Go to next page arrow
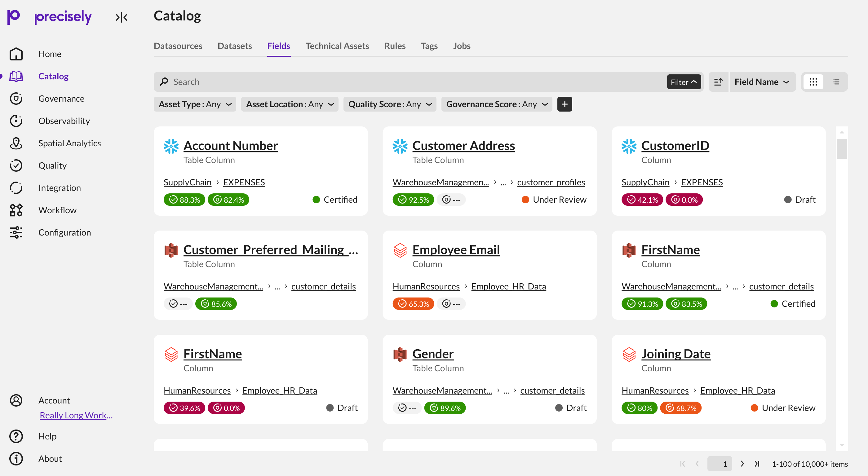 (742, 464)
